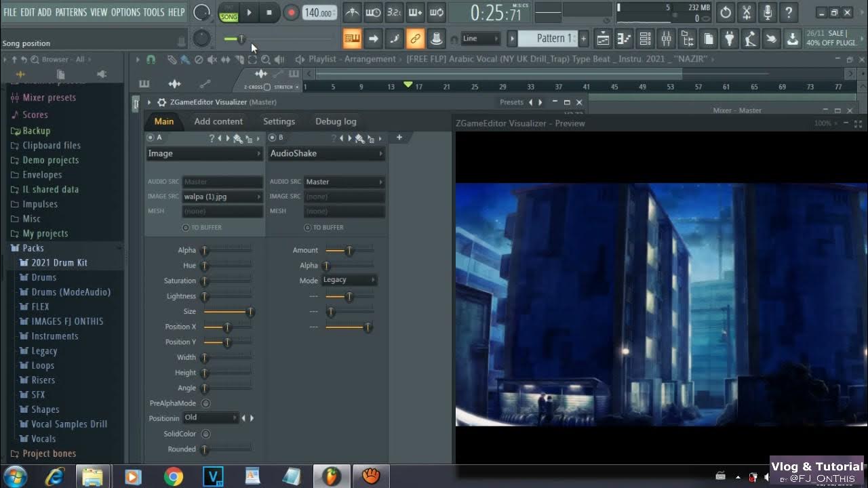Viewport: 868px width, 488px height.
Task: Open Internet Explorer from the taskbar
Action: [x=54, y=476]
